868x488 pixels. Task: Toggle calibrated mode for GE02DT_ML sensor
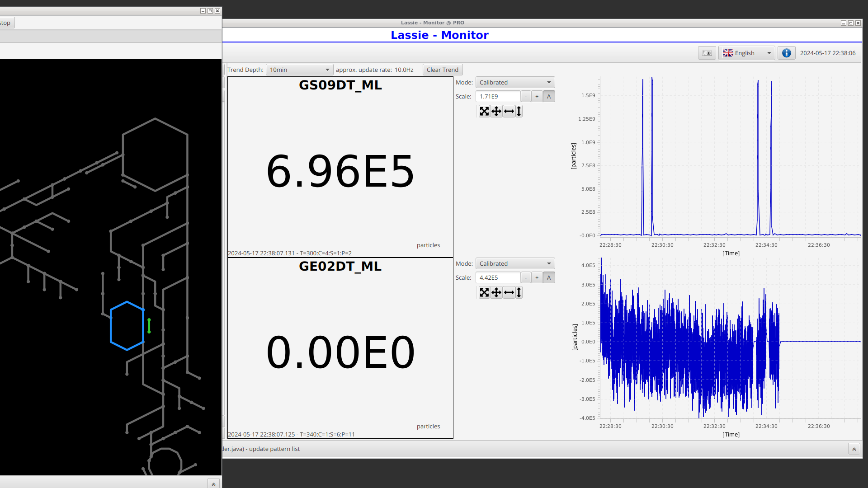pyautogui.click(x=514, y=263)
